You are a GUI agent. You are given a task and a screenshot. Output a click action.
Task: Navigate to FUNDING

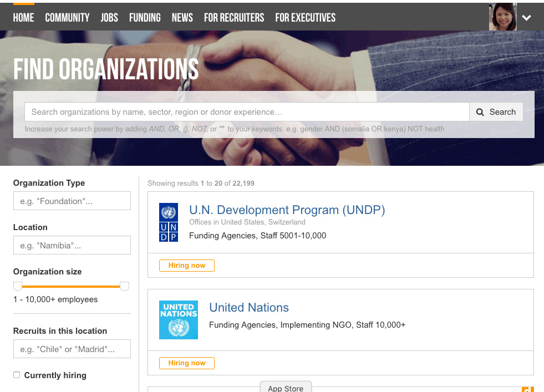tap(145, 18)
